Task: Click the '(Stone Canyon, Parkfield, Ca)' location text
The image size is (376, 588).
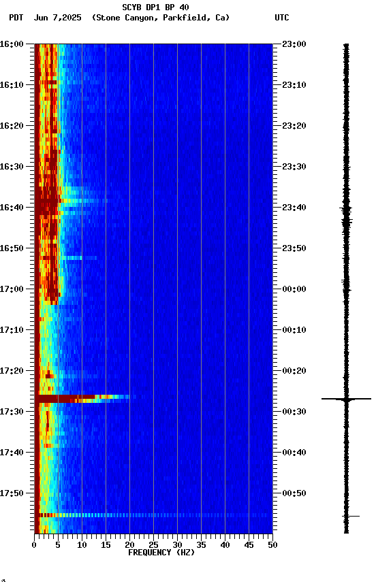Action: 161,18
